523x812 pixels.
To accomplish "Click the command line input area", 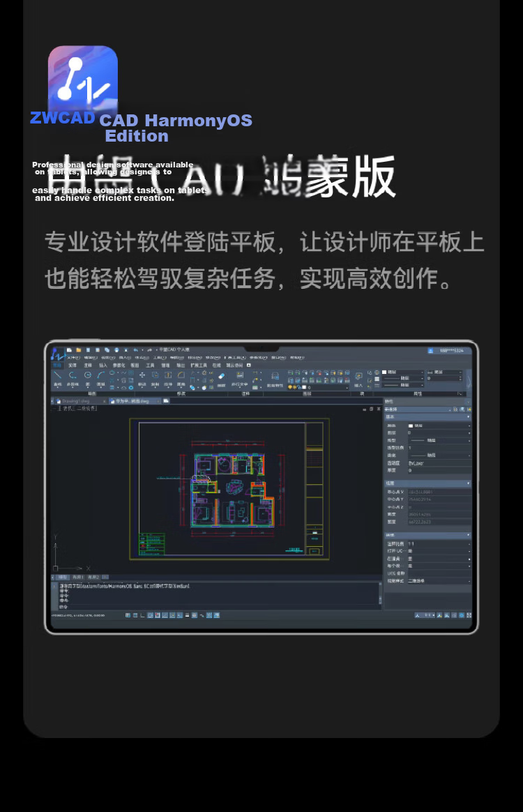I will click(x=218, y=606).
